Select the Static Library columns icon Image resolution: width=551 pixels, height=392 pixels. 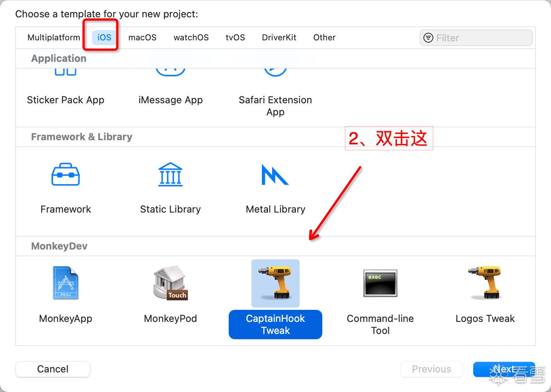[171, 174]
